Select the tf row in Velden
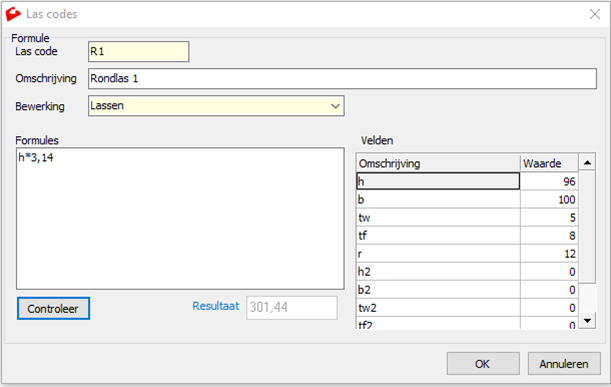Screen dimensions: 611x387 pos(467,235)
